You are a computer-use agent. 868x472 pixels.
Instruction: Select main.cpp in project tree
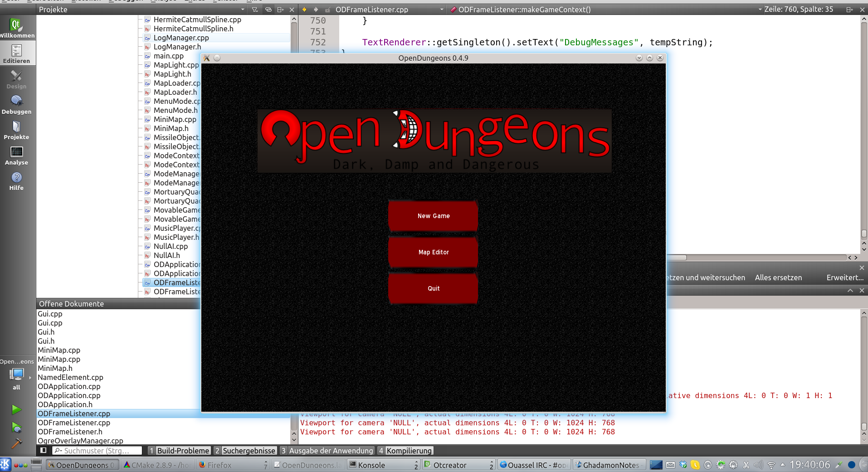coord(168,56)
